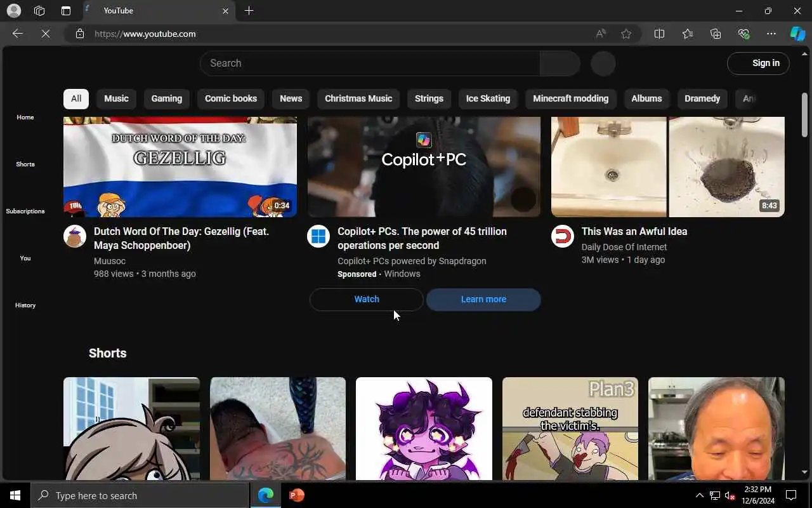The height and width of the screenshot is (508, 812).
Task: Click the Sign in button
Action: [x=758, y=63]
